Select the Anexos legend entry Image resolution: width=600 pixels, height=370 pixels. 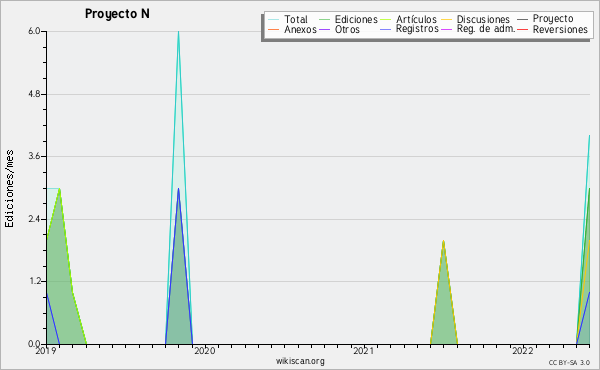pos(292,29)
